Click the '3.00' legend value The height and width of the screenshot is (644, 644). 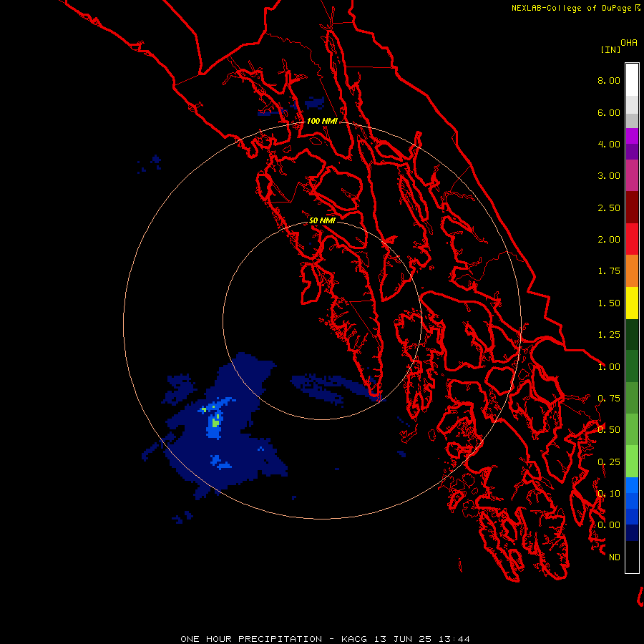609,176
